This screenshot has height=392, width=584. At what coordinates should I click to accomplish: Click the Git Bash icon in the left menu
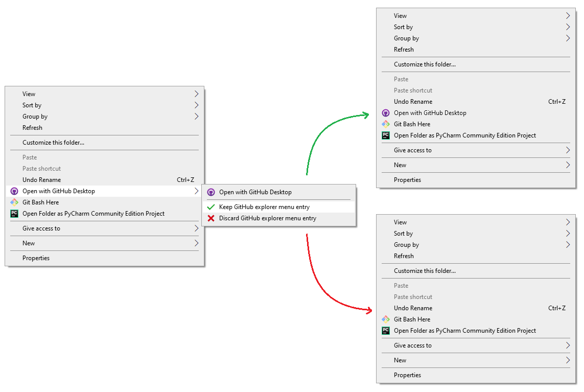pyautogui.click(x=14, y=202)
